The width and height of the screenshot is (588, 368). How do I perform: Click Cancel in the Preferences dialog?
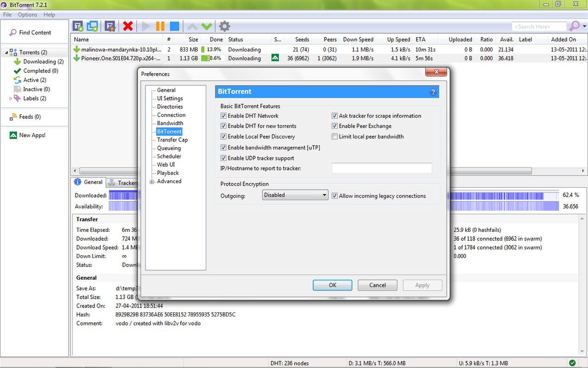point(378,285)
